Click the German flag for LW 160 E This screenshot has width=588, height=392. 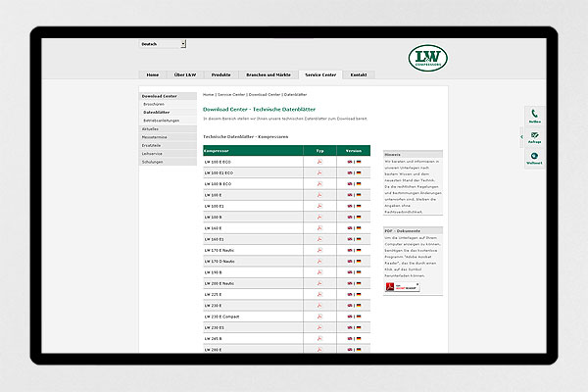[359, 228]
